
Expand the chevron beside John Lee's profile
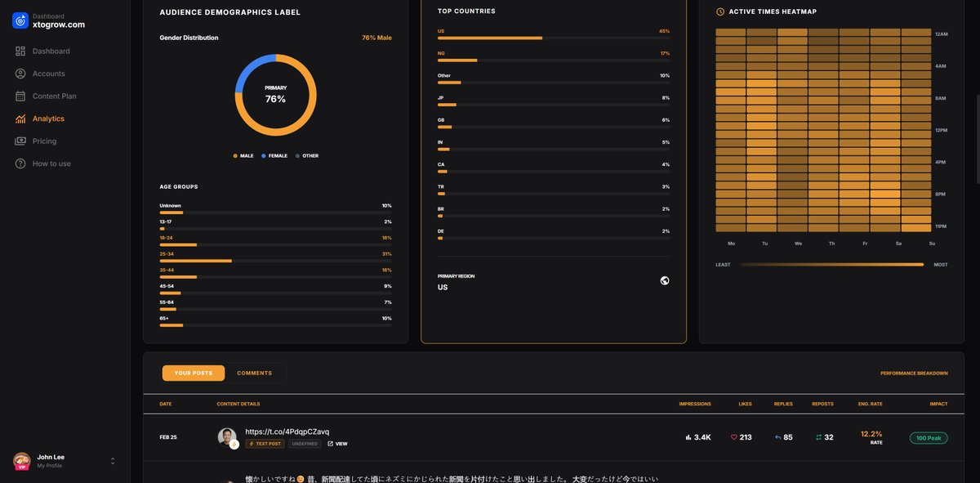click(x=111, y=459)
